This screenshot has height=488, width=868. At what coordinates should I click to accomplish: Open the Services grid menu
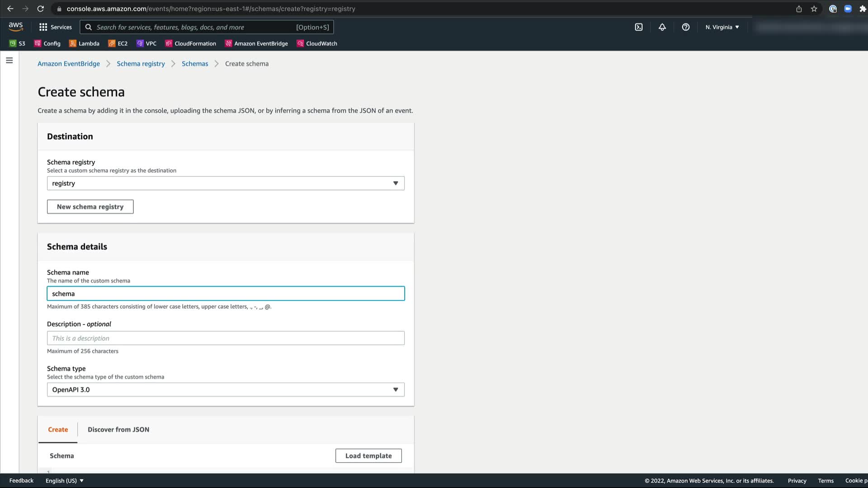point(55,27)
